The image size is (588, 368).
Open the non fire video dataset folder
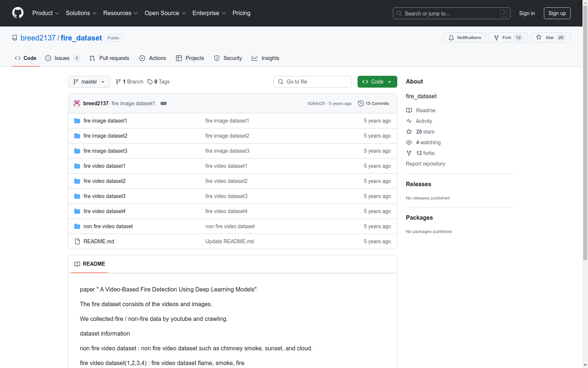point(108,226)
